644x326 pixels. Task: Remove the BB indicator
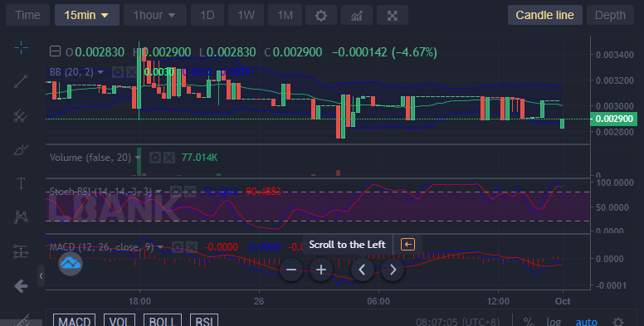pos(131,72)
